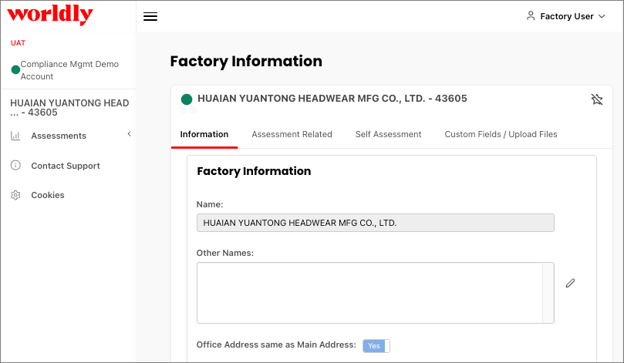Select the Information tab
Screen dimensions: 624x363
pos(204,135)
